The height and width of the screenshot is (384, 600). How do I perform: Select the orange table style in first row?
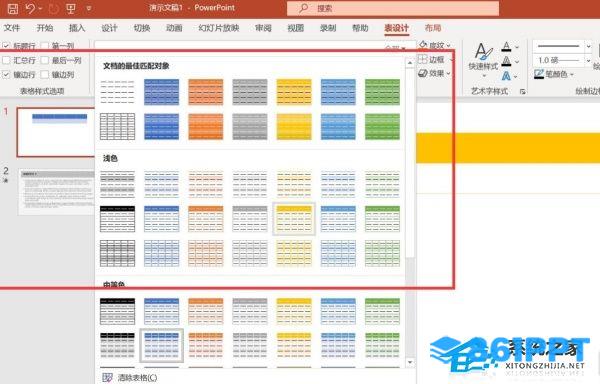[x=205, y=92]
